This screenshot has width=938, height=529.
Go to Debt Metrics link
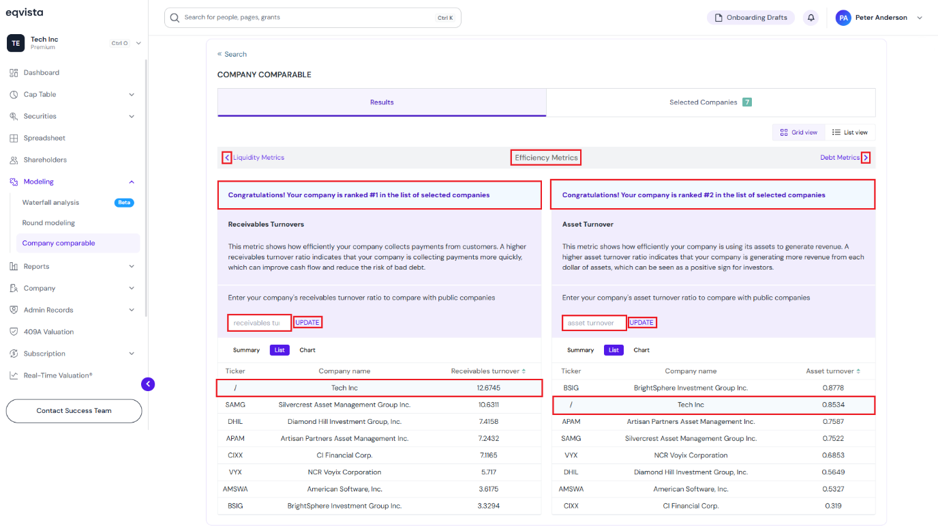840,157
